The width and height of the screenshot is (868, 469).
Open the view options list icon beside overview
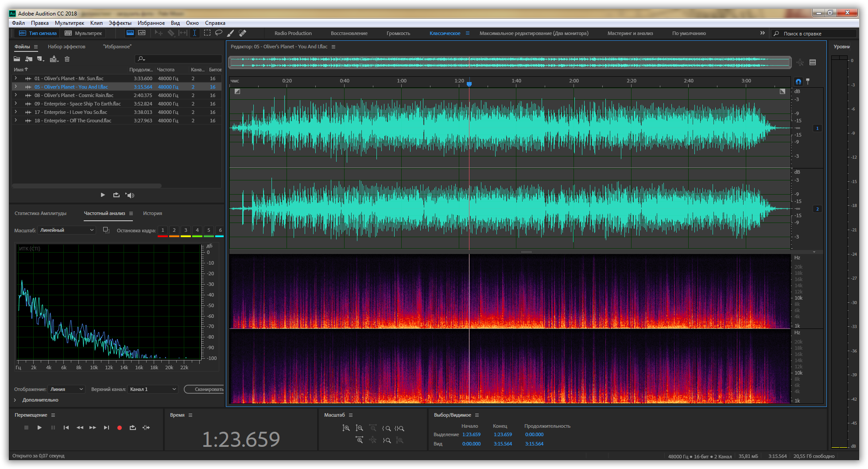point(813,63)
